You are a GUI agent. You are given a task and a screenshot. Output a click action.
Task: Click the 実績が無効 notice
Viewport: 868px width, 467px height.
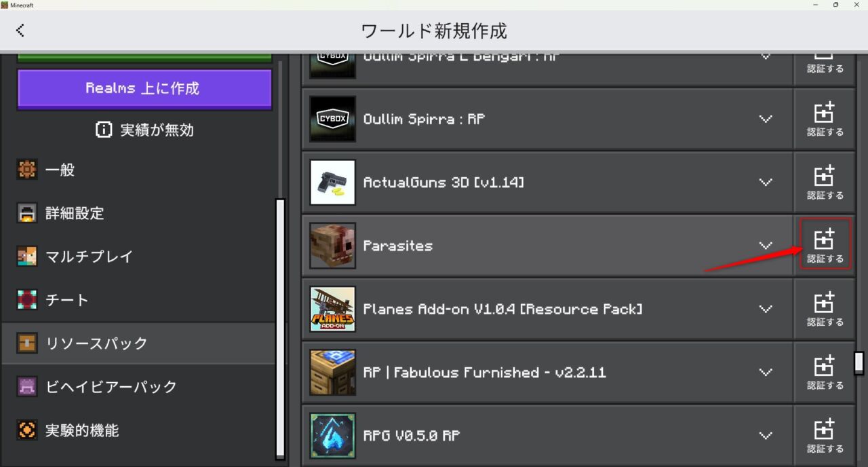click(144, 130)
